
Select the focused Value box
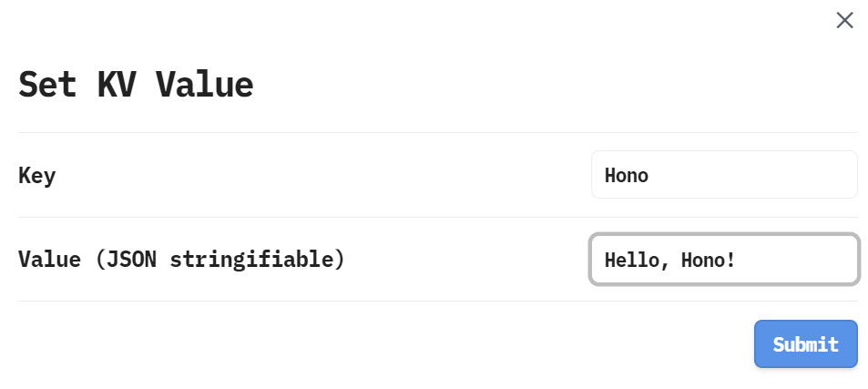point(724,260)
